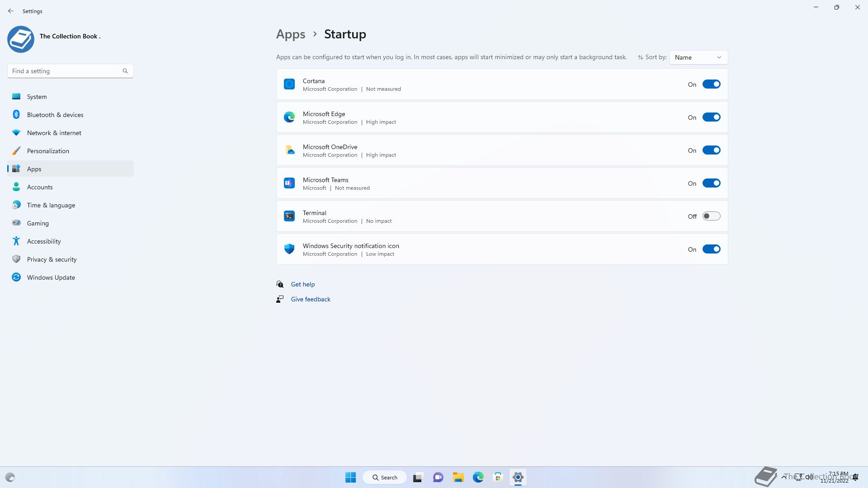868x488 pixels.
Task: Open Accounts settings
Action: (x=71, y=187)
